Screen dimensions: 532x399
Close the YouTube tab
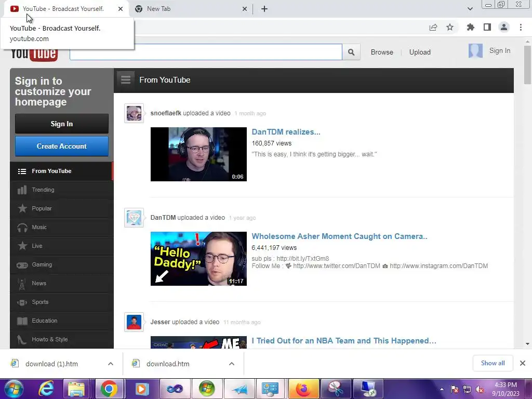click(121, 9)
